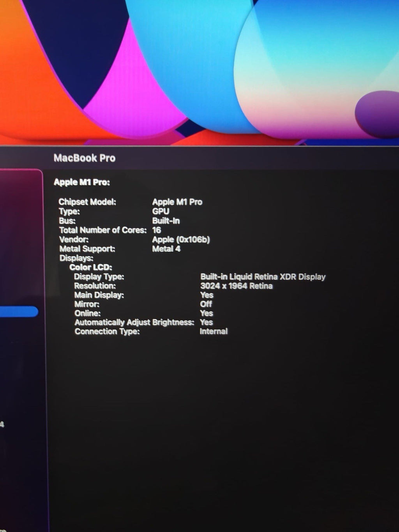Image resolution: width=399 pixels, height=532 pixels.
Task: Click the Bus label
Action: click(67, 221)
